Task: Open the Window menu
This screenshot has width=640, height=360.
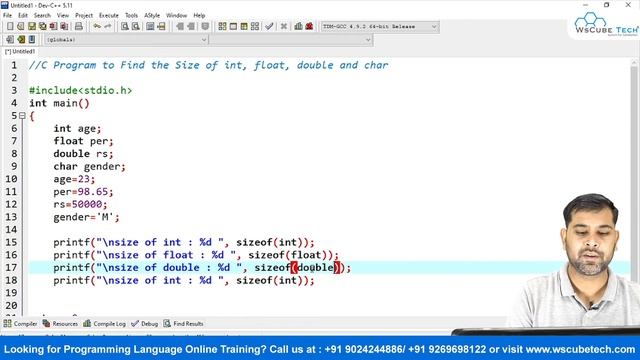Action: 176,15
